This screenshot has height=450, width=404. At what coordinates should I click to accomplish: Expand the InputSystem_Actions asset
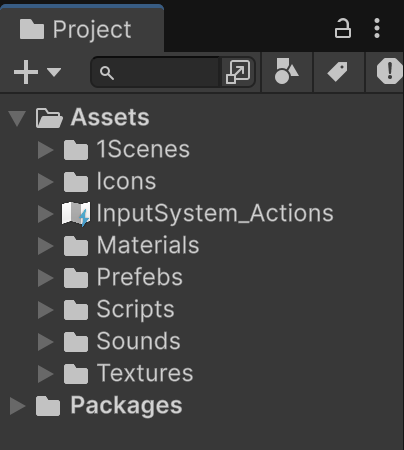pyautogui.click(x=45, y=214)
